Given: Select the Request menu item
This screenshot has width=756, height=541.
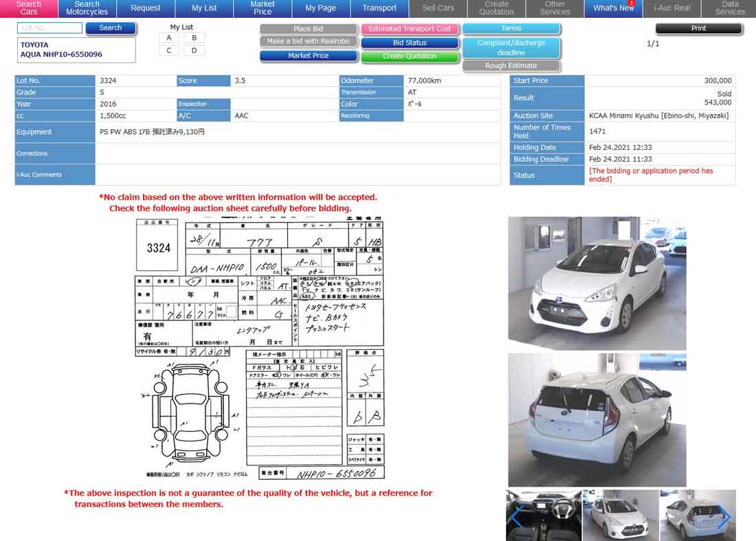Looking at the screenshot, I should tap(146, 8).
